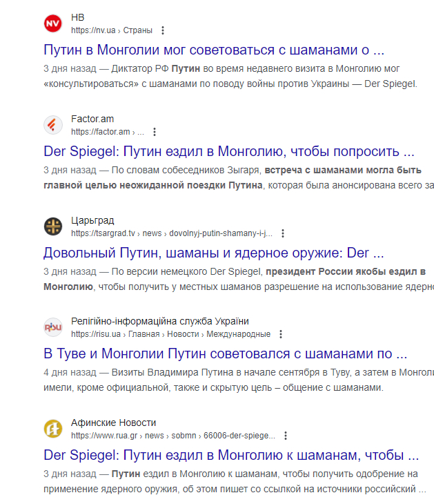Open three-dot menu for risu.ua result

(x=281, y=334)
